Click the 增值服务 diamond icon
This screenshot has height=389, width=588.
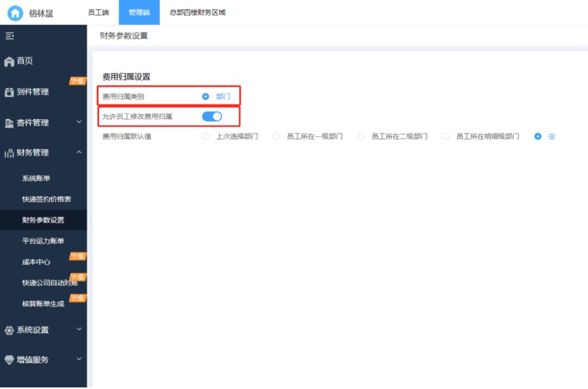[x=9, y=360]
